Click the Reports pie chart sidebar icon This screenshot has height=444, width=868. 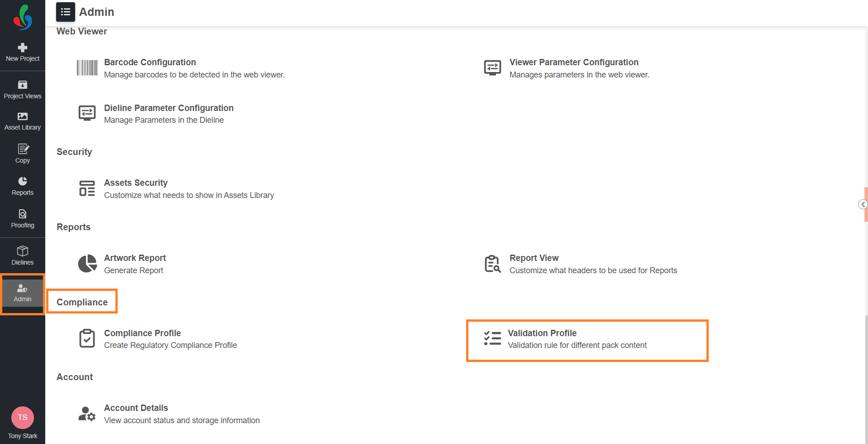23,181
